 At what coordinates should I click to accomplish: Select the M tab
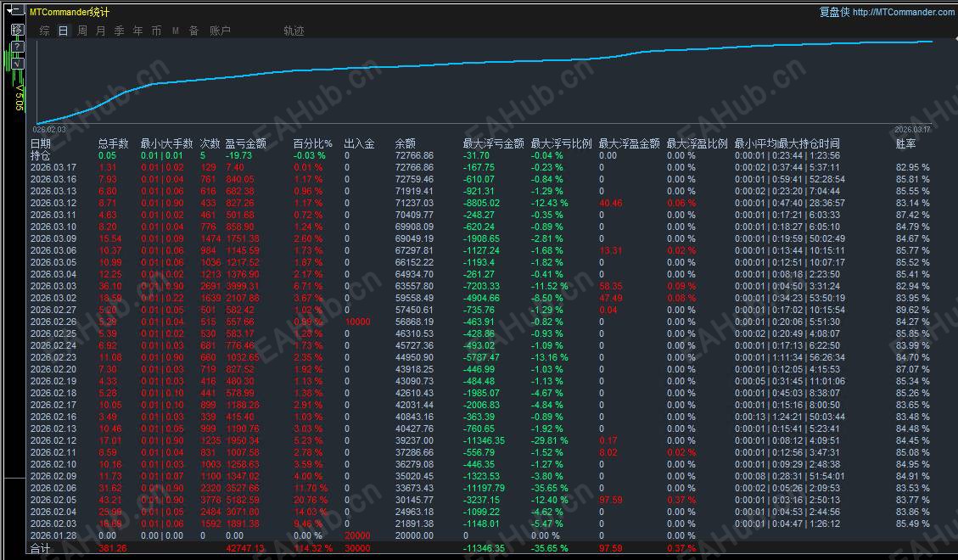pyautogui.click(x=176, y=31)
